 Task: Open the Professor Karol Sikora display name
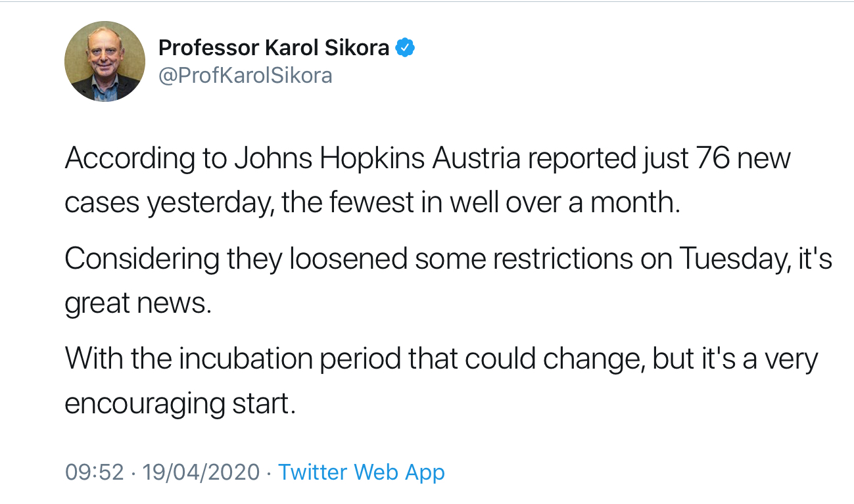tap(274, 47)
